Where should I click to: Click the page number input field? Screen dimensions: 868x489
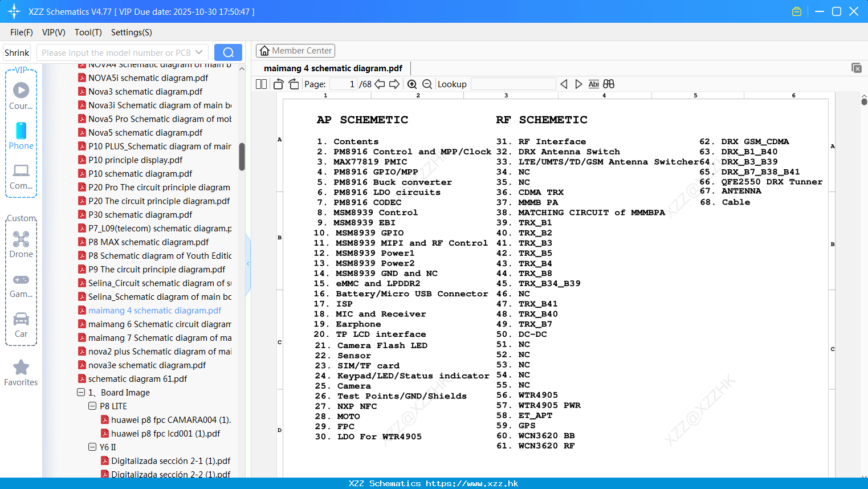[x=343, y=84]
